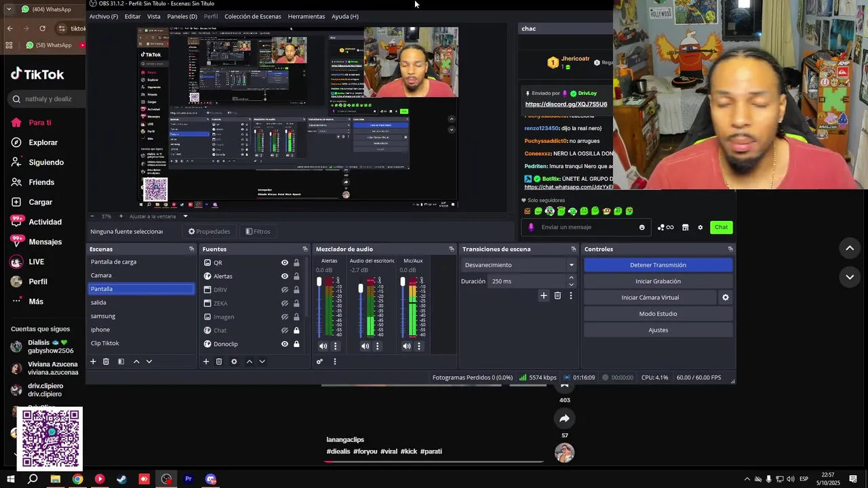
Task: Undock the Controles panel icon
Action: (730, 249)
